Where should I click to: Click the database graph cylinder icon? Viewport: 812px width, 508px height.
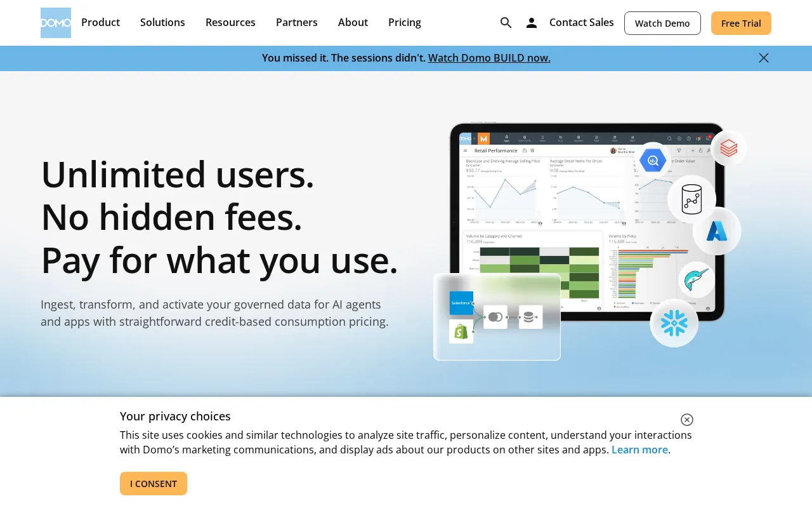click(x=692, y=199)
